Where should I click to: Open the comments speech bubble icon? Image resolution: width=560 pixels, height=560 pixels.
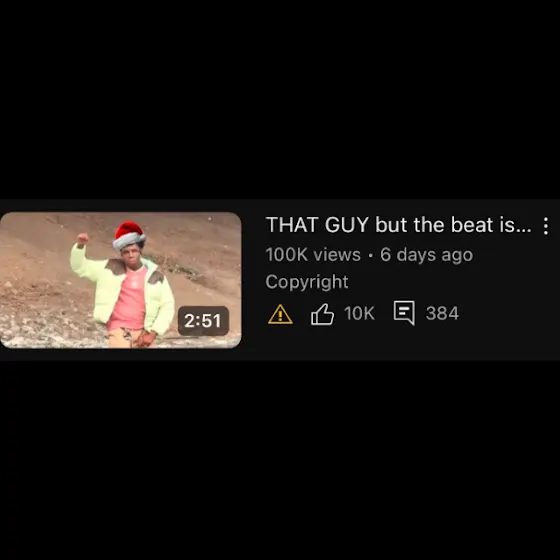pyautogui.click(x=404, y=313)
